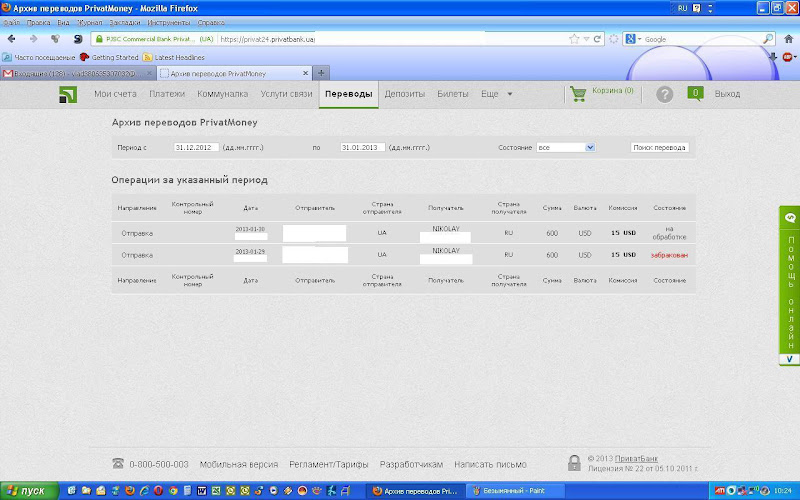Click the online help chat bubble on side tab
Screen dimensions: 800x500
(790, 218)
